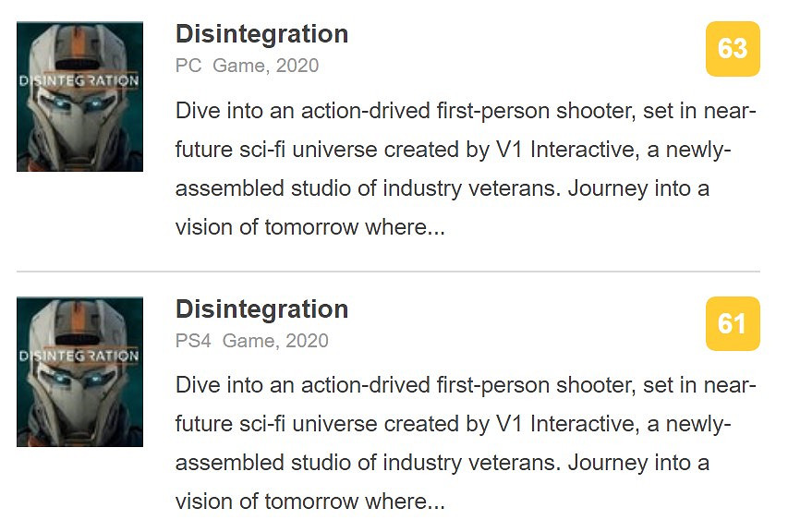Click the Disintegration logo on PS4 cover art
788x532 pixels.
tap(79, 357)
